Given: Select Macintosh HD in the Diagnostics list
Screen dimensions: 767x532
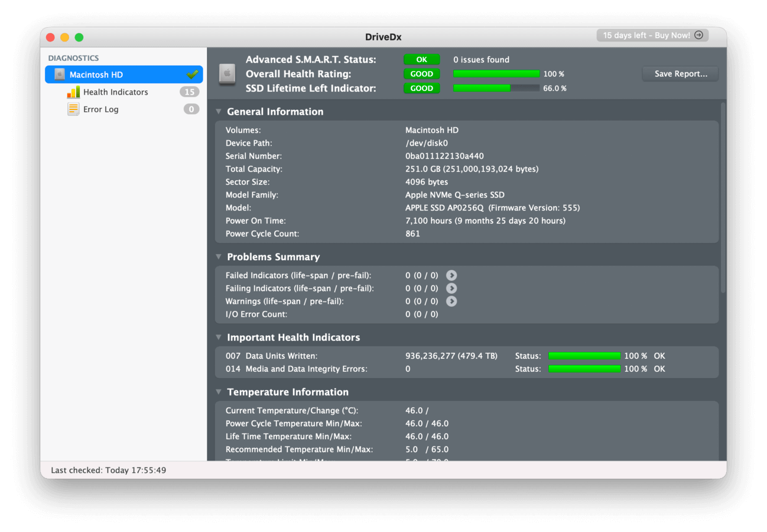Looking at the screenshot, I should 106,74.
